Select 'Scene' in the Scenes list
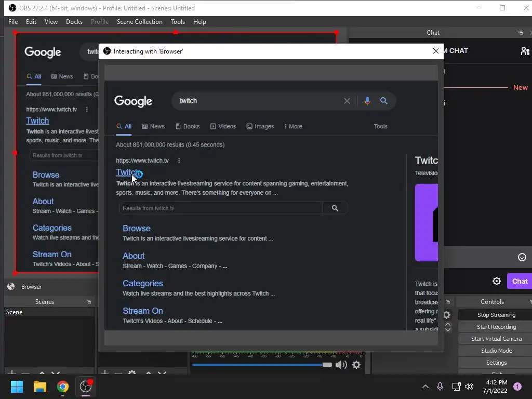This screenshot has height=399, width=532. [x=49, y=312]
